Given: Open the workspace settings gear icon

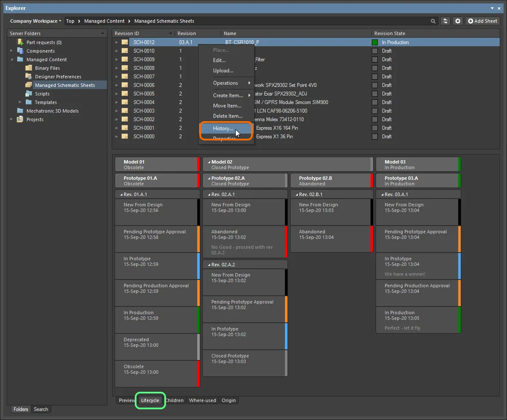Looking at the screenshot, I should (457, 21).
